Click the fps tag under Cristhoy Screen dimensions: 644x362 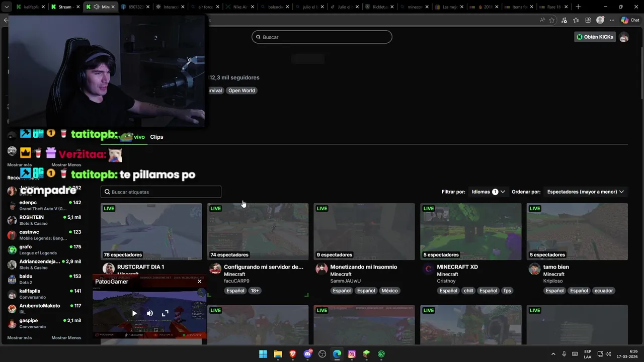pos(507,291)
